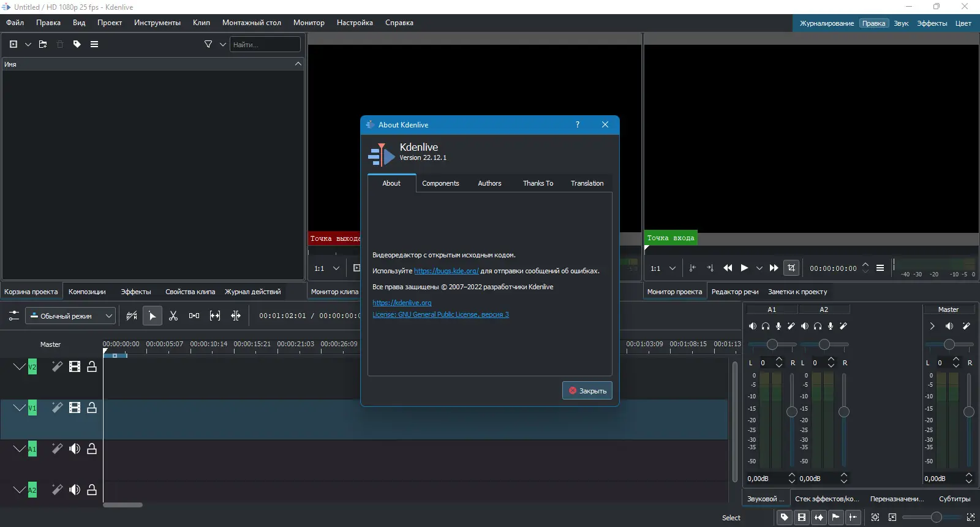Switch to the Authors tab

(x=489, y=183)
